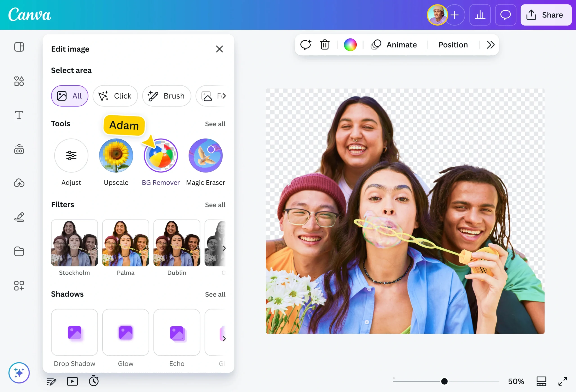The image size is (576, 392).
Task: Open the Timer icon in bottom bar
Action: point(94,381)
